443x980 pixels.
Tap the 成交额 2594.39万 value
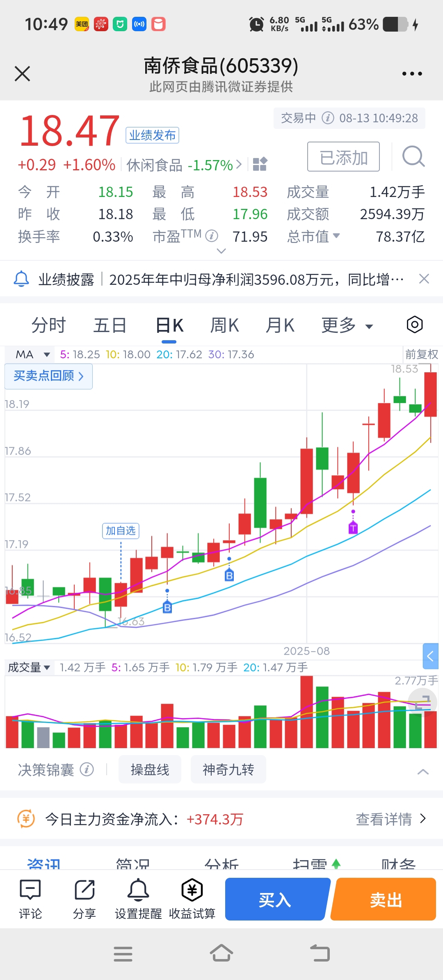point(392,214)
